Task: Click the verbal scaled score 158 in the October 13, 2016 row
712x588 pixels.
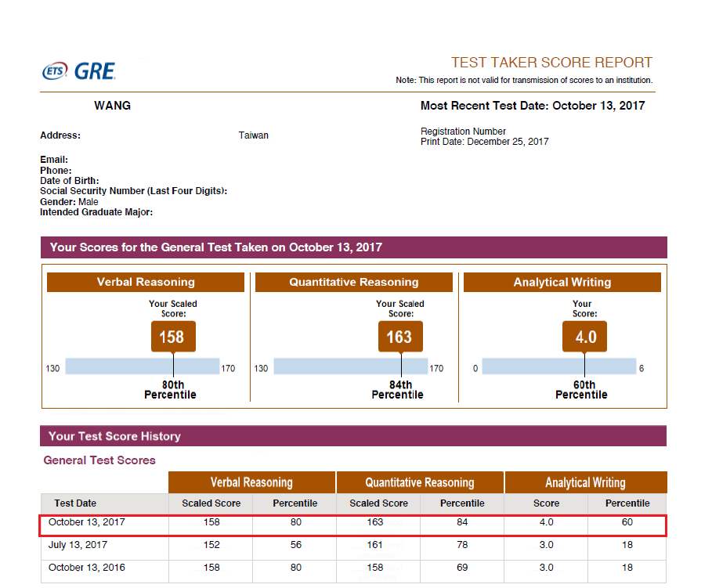Action: click(211, 568)
